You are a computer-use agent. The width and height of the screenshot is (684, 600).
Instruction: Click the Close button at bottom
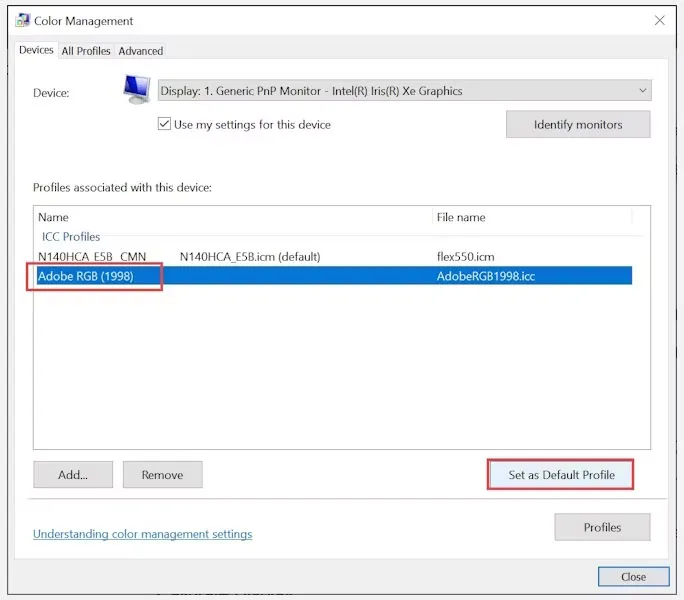pos(633,577)
